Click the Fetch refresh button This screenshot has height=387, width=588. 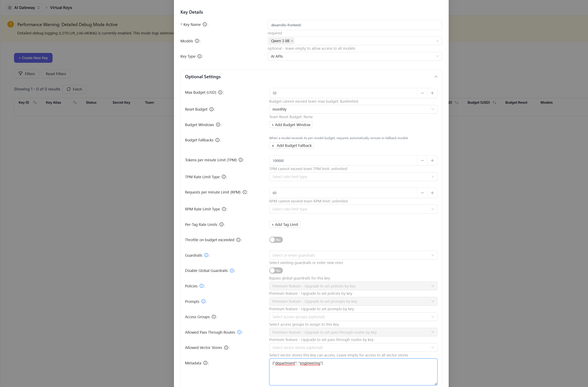[74, 89]
